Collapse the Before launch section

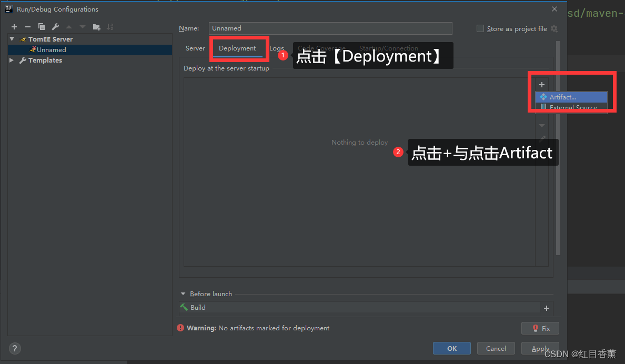pyautogui.click(x=183, y=294)
